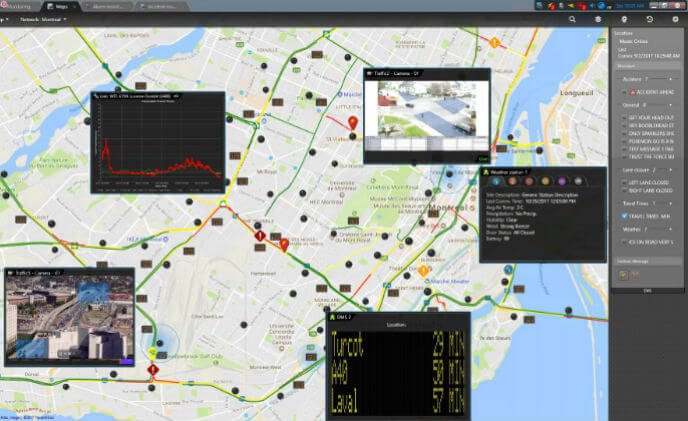The width and height of the screenshot is (688, 421).
Task: Check the TRUST THE FORCE message
Action: click(x=624, y=157)
